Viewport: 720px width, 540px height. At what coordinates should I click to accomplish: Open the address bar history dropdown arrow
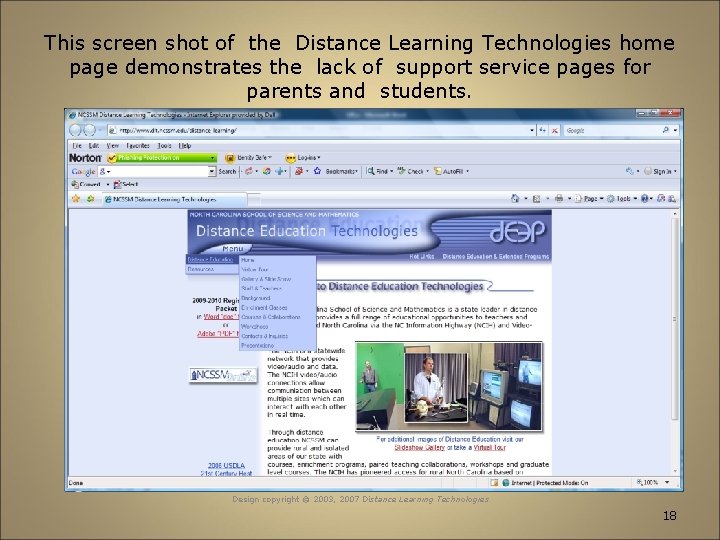point(532,130)
